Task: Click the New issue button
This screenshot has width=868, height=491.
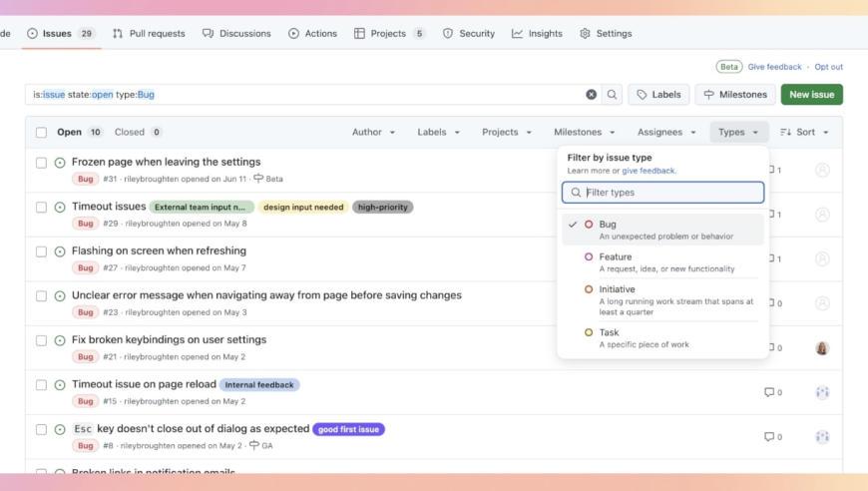Action: pos(811,95)
